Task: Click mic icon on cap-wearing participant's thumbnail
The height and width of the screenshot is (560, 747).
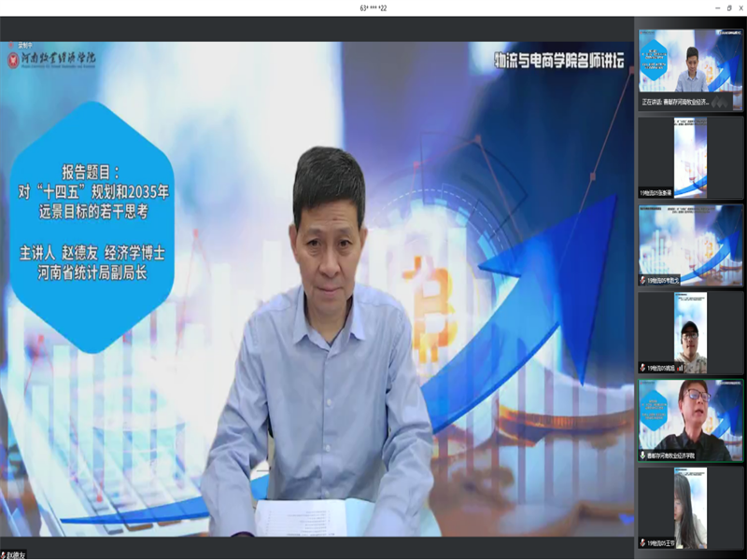Action: 642,368
